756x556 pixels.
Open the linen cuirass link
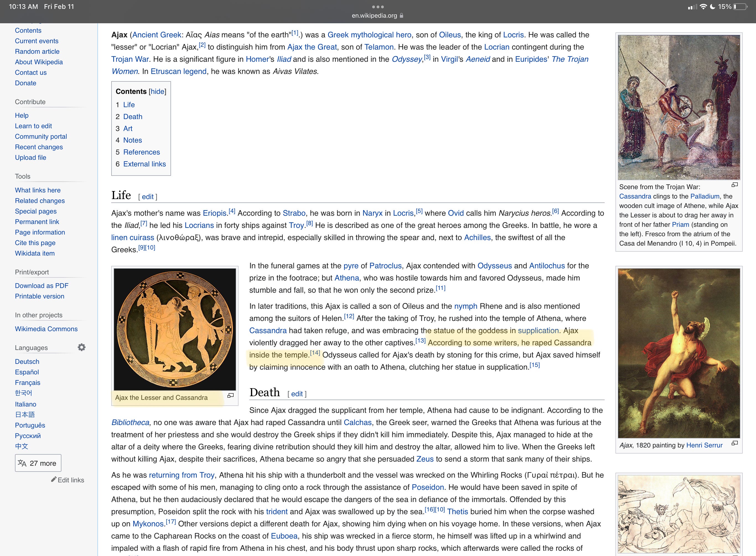point(133,238)
